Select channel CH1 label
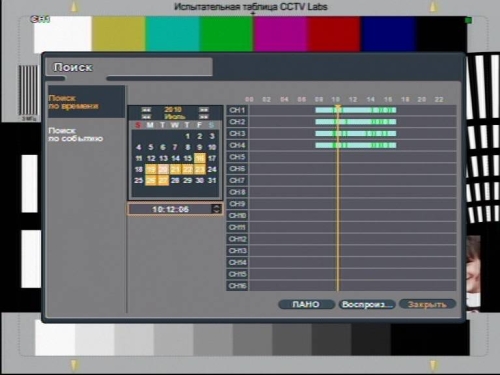Image resolution: width=500 pixels, height=375 pixels. coord(237,110)
